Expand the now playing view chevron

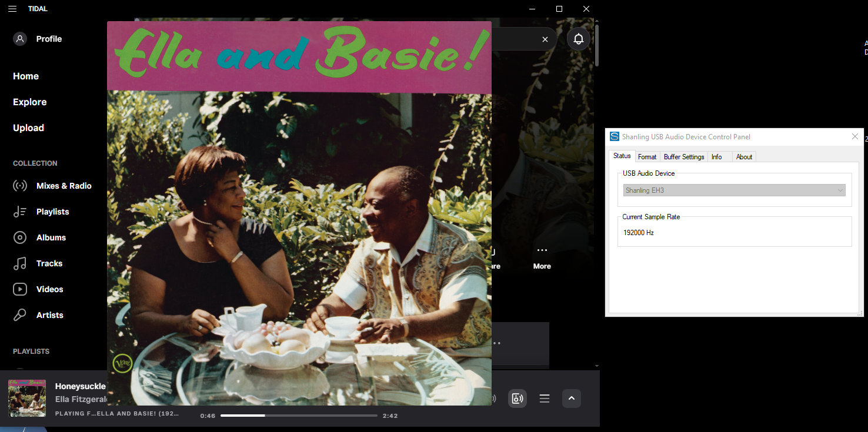click(571, 398)
